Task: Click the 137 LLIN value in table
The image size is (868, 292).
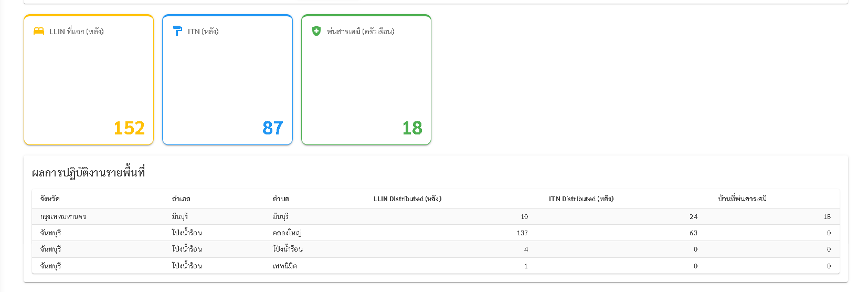Action: [x=522, y=233]
